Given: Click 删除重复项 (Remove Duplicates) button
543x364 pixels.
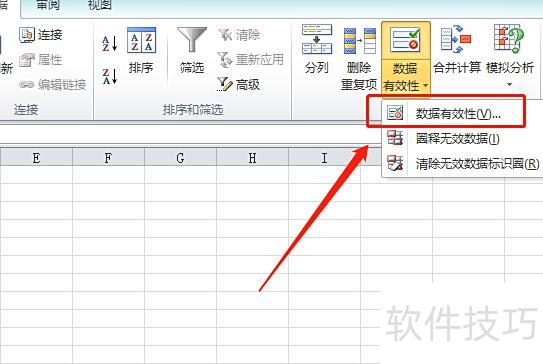Looking at the screenshot, I should pos(359,58).
